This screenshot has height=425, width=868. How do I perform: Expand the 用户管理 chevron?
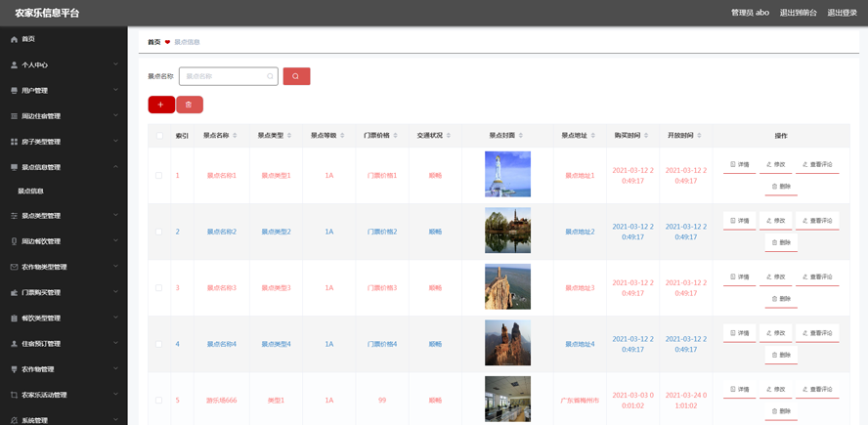tap(115, 90)
